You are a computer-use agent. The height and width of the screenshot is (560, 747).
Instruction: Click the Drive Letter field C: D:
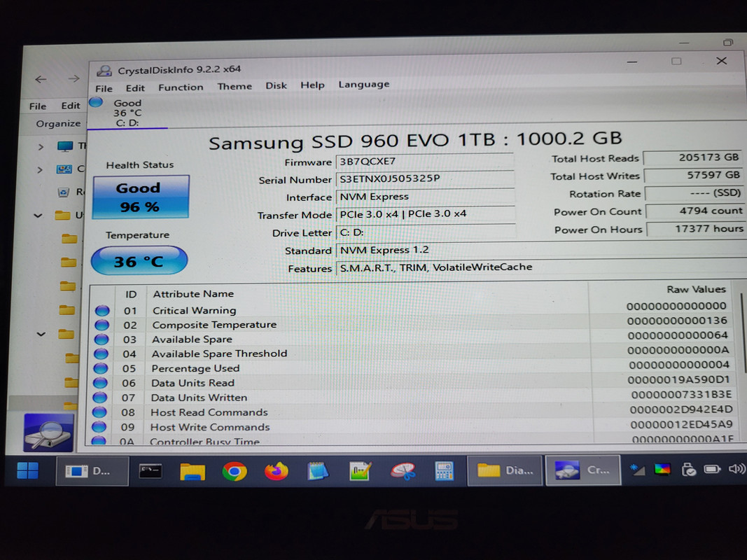pyautogui.click(x=425, y=232)
